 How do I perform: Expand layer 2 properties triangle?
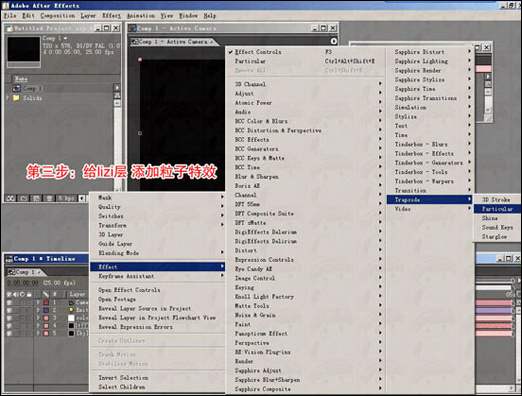(38, 310)
